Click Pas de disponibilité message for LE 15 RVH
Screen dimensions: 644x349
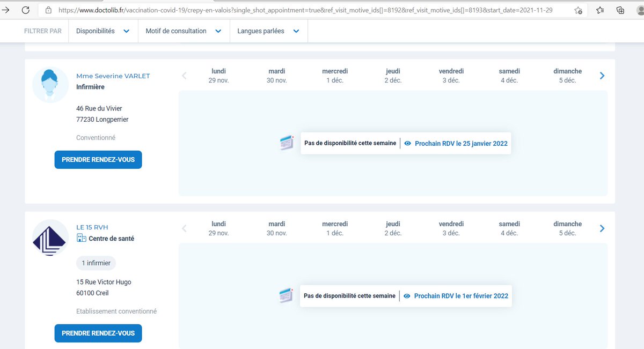[x=349, y=296]
